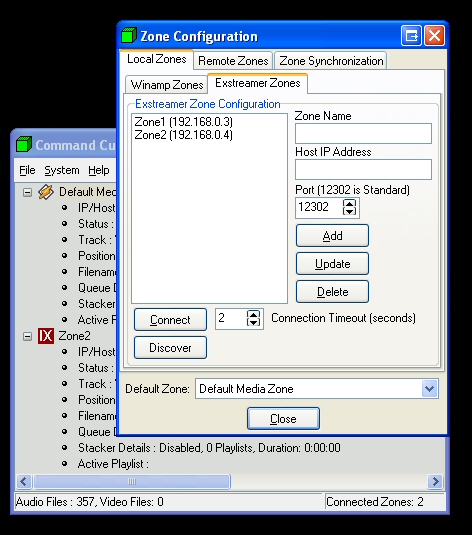Viewport: 472px width, 535px height.
Task: Increase the port number with up arrow
Action: tap(349, 203)
